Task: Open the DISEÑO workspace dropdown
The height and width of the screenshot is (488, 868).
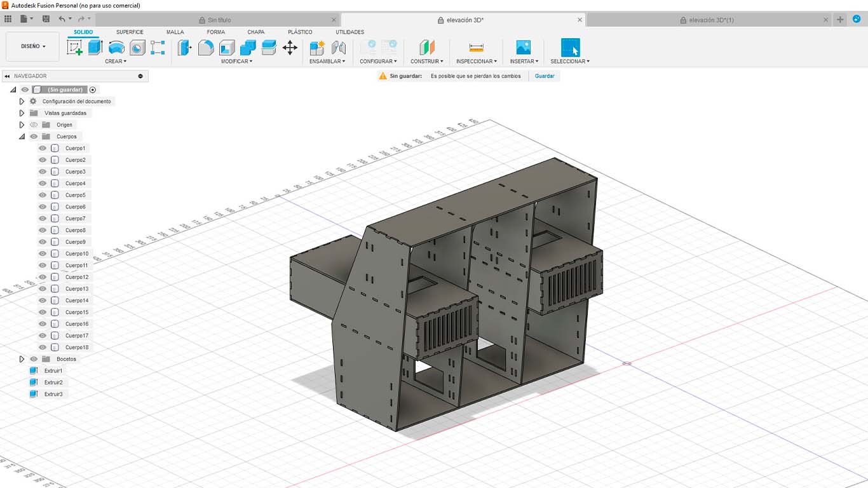Action: coord(33,46)
